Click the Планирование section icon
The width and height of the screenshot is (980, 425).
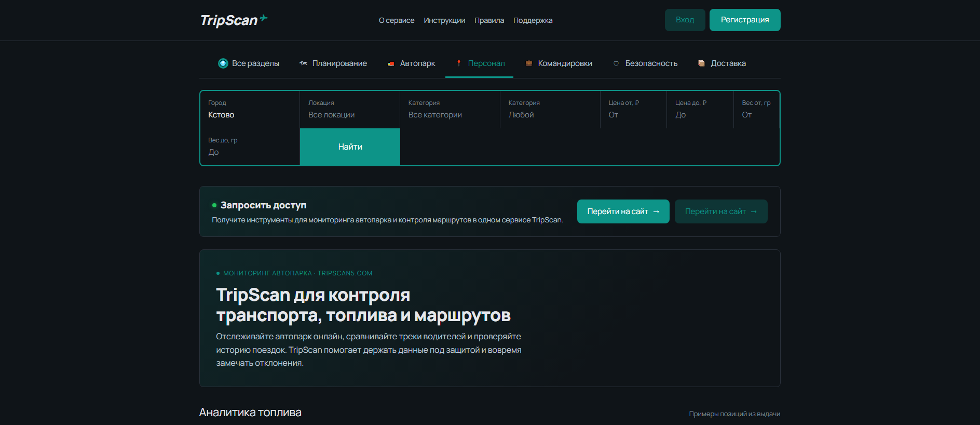304,63
